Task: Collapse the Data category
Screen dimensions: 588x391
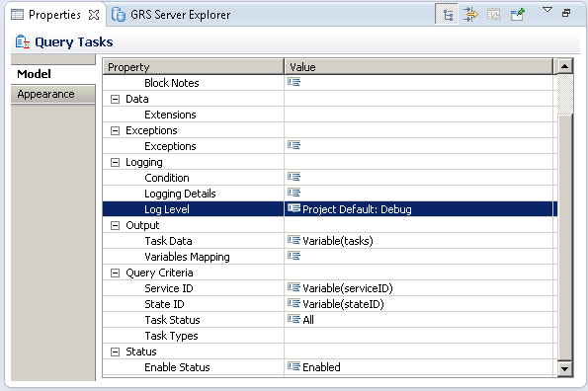Action: (115, 100)
